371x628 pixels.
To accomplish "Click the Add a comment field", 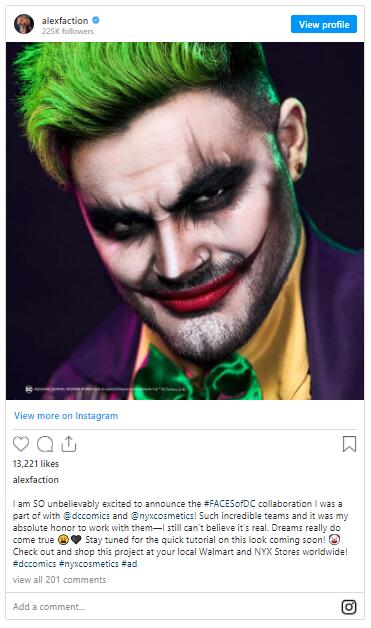I will click(172, 607).
